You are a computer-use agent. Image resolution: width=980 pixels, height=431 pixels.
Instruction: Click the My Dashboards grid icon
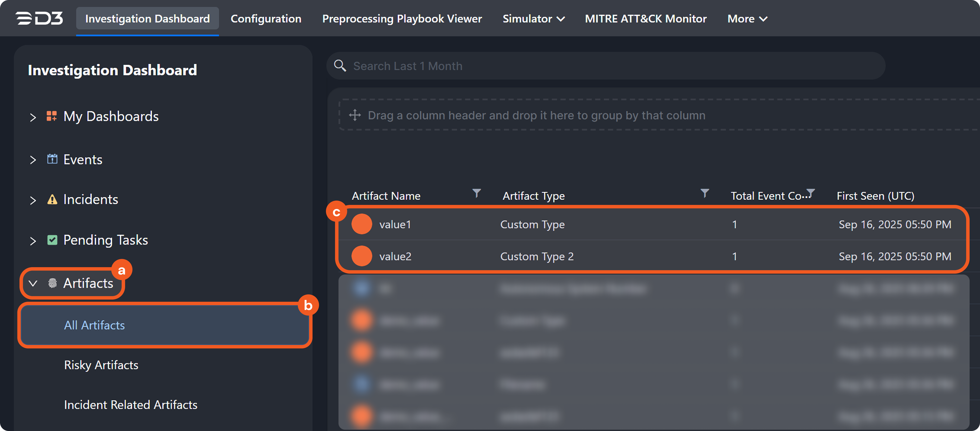[51, 116]
